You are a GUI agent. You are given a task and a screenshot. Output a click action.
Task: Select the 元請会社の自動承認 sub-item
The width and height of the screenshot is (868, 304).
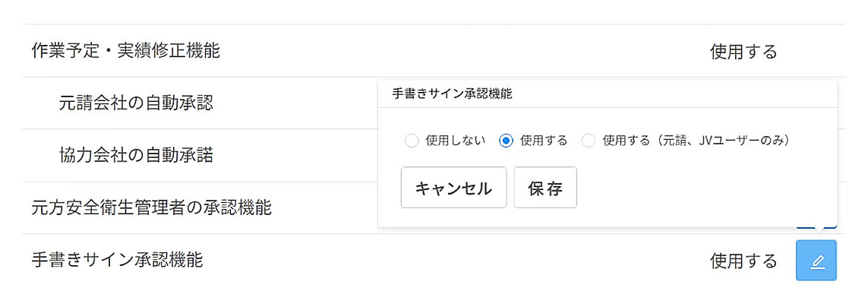click(136, 103)
